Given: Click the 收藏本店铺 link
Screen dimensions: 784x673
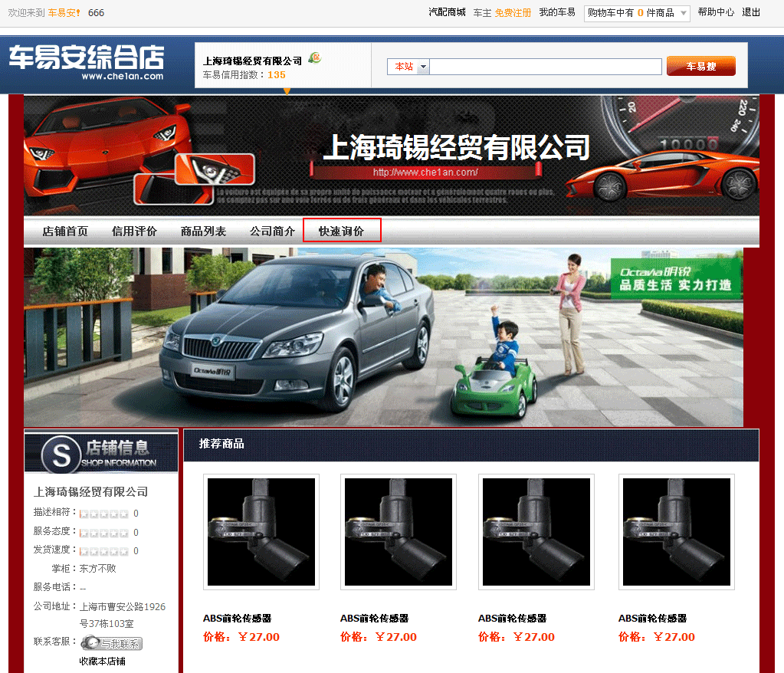Looking at the screenshot, I should (103, 661).
